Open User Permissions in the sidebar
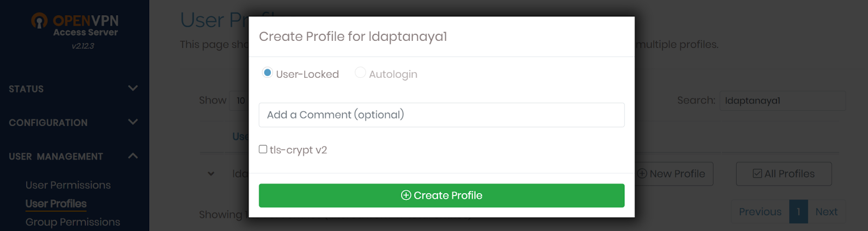The width and height of the screenshot is (868, 231). tap(68, 185)
